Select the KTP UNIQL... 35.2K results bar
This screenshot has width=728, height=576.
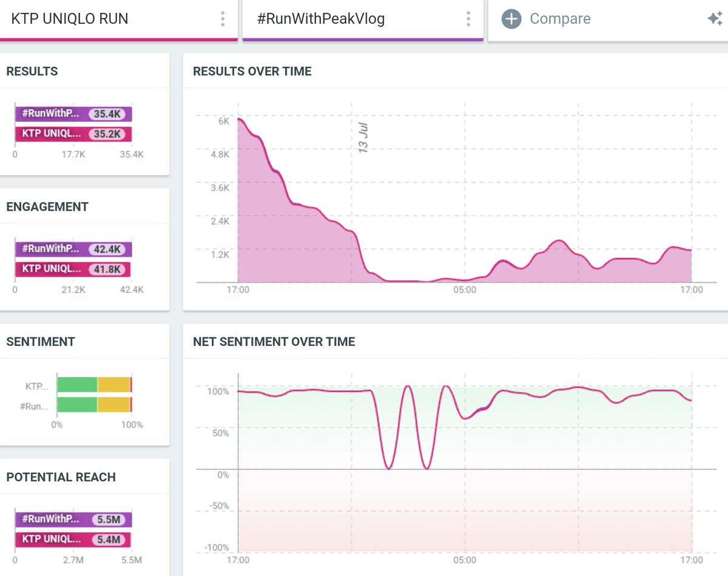[x=73, y=134]
